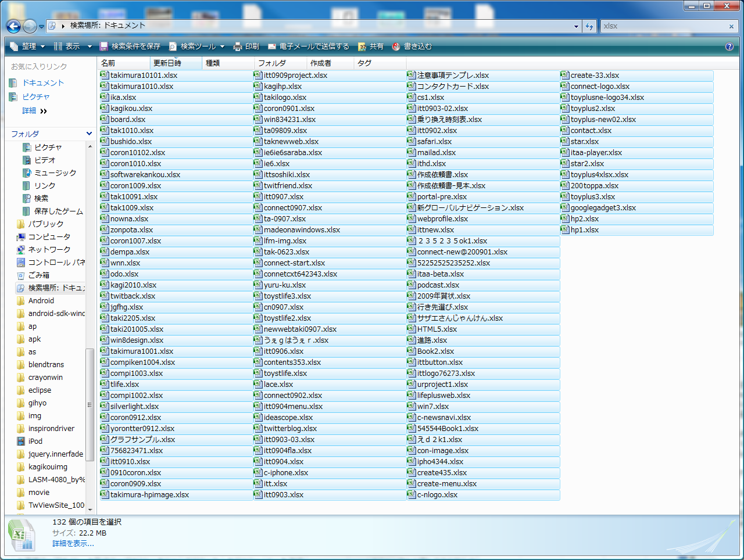Select the file name silverlight.xlsx
The width and height of the screenshot is (744, 560).
pos(134,407)
